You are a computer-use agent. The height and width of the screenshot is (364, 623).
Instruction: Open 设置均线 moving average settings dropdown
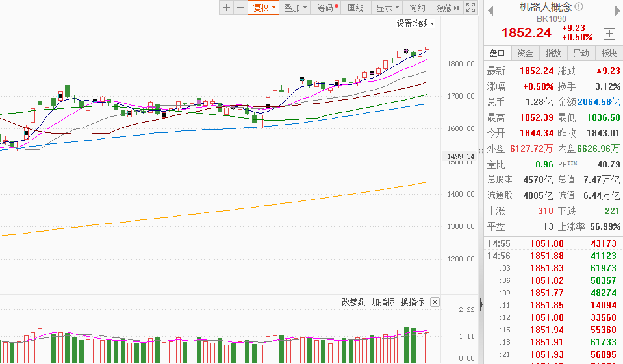[416, 23]
